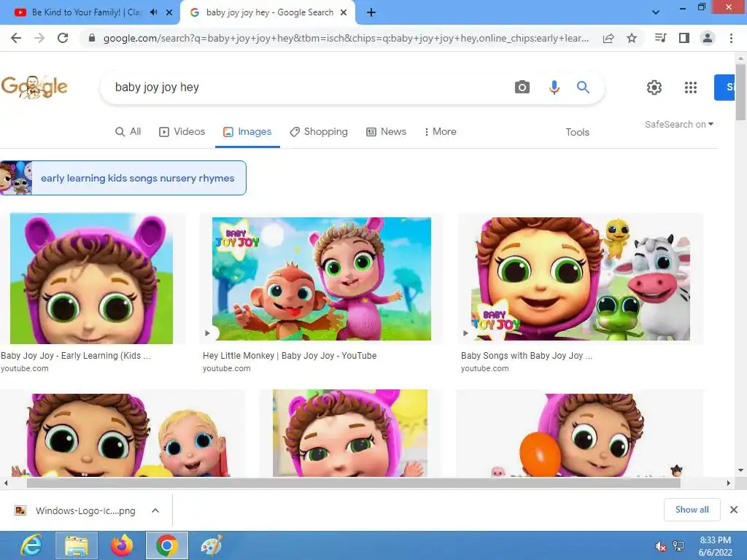Click the blue sign-in button
The height and width of the screenshot is (560, 747).
pyautogui.click(x=724, y=87)
